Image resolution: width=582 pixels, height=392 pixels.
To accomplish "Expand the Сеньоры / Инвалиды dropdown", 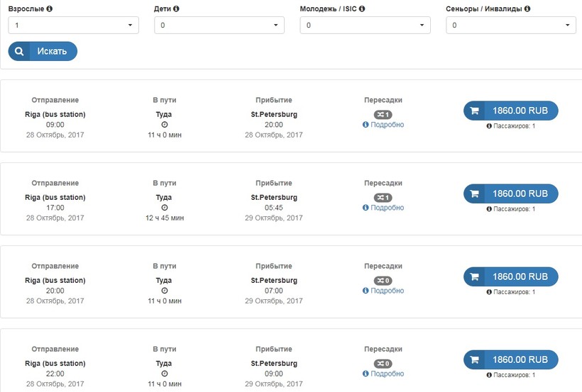I will point(510,26).
